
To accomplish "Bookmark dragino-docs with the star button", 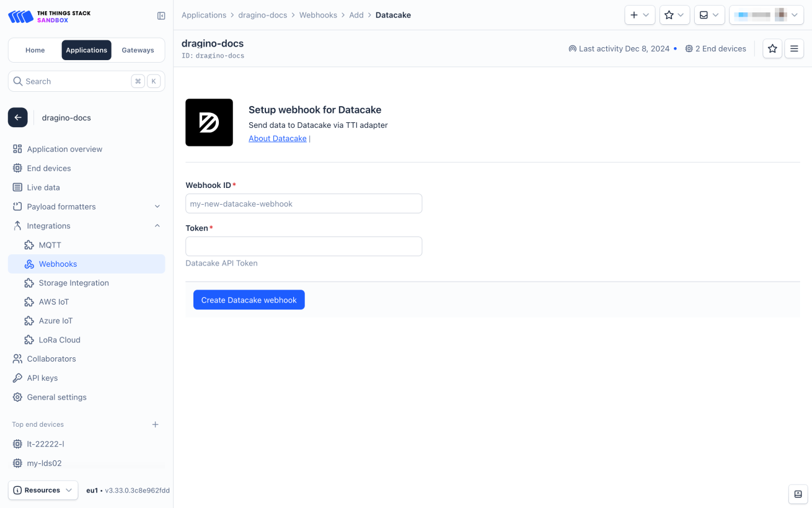I will point(772,48).
